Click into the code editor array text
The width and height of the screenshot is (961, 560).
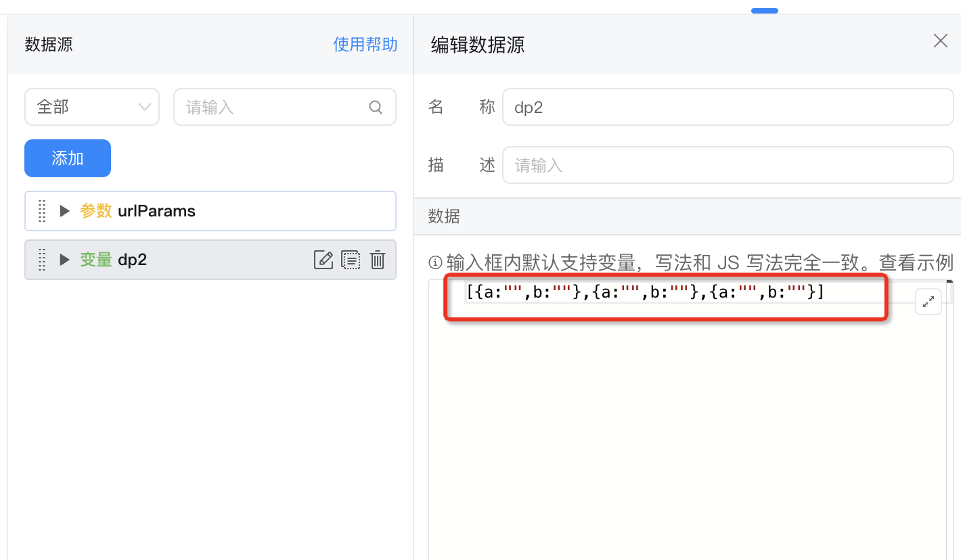(x=645, y=293)
